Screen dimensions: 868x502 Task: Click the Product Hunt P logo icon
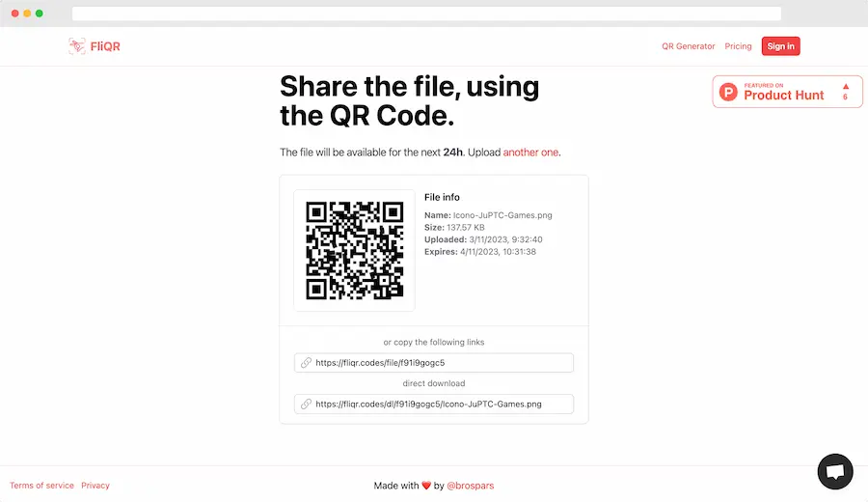pos(728,92)
